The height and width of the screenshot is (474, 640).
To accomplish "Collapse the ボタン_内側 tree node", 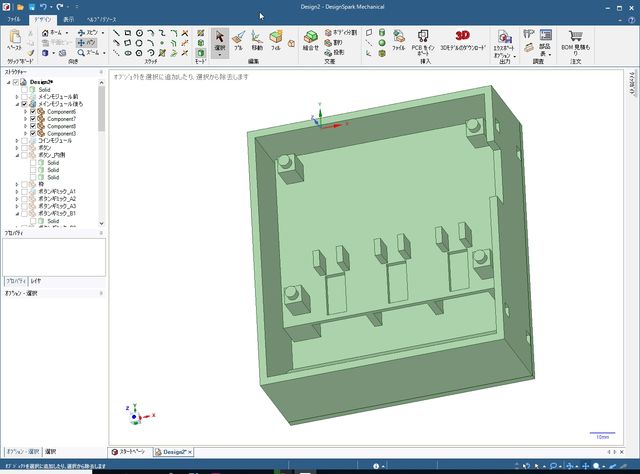I will click(x=17, y=156).
